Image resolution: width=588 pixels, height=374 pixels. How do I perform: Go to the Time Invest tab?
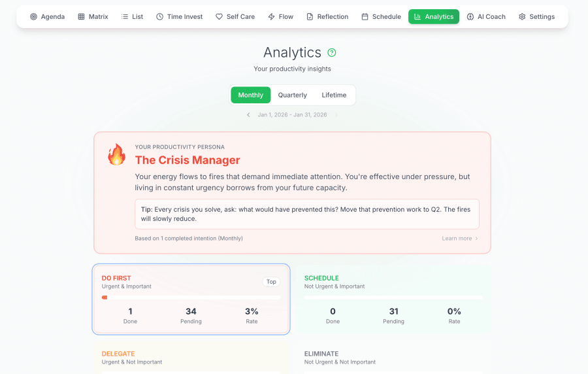pos(179,16)
